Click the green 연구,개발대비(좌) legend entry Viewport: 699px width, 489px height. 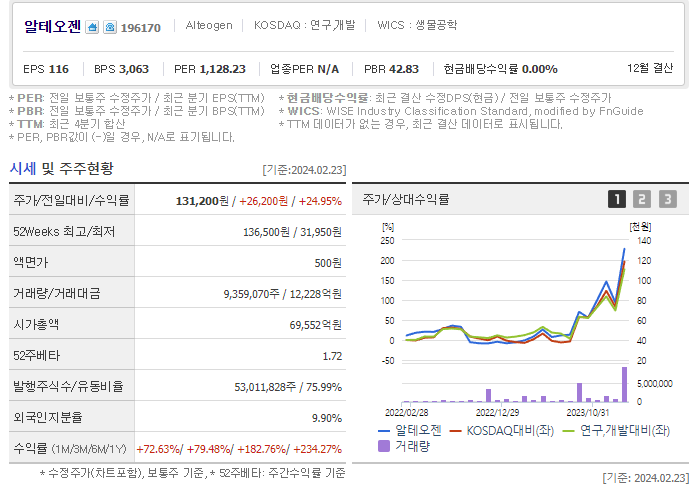coord(617,431)
